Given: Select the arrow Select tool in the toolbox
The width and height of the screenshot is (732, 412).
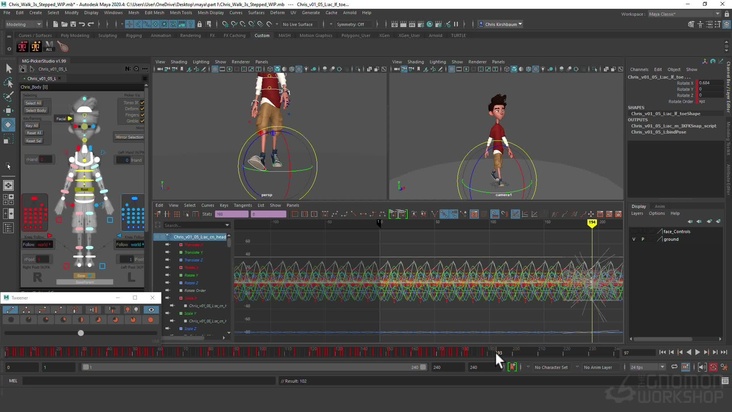Looking at the screenshot, I should coord(8,69).
